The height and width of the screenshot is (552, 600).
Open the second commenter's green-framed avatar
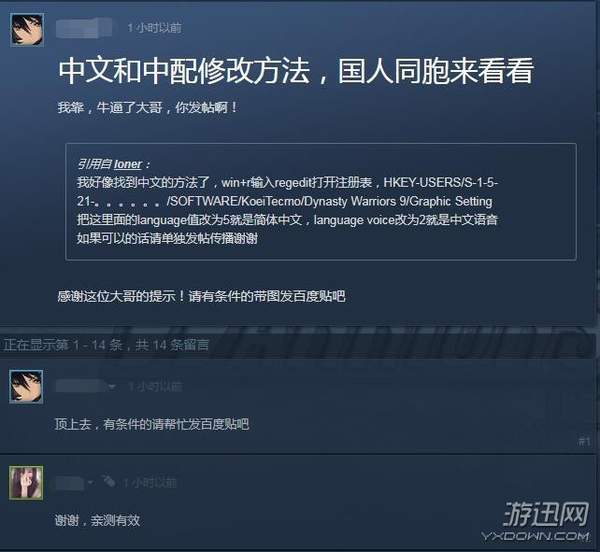26,483
